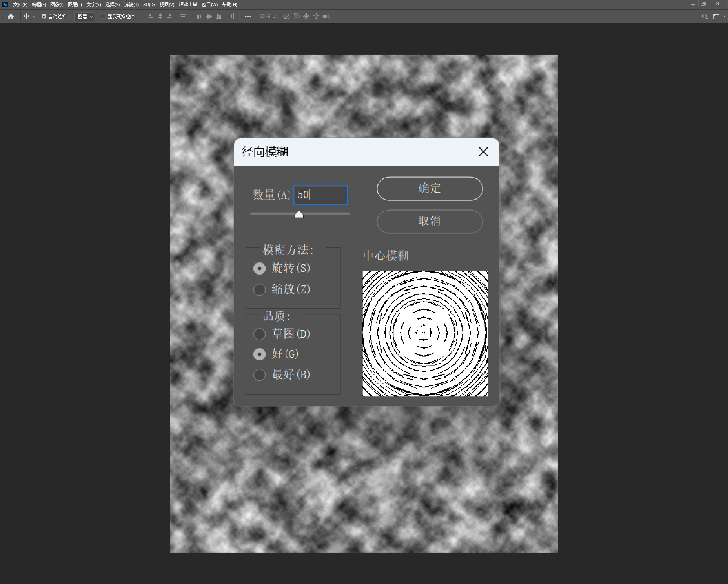
Task: Choose 好(G) quality
Action: click(x=259, y=354)
